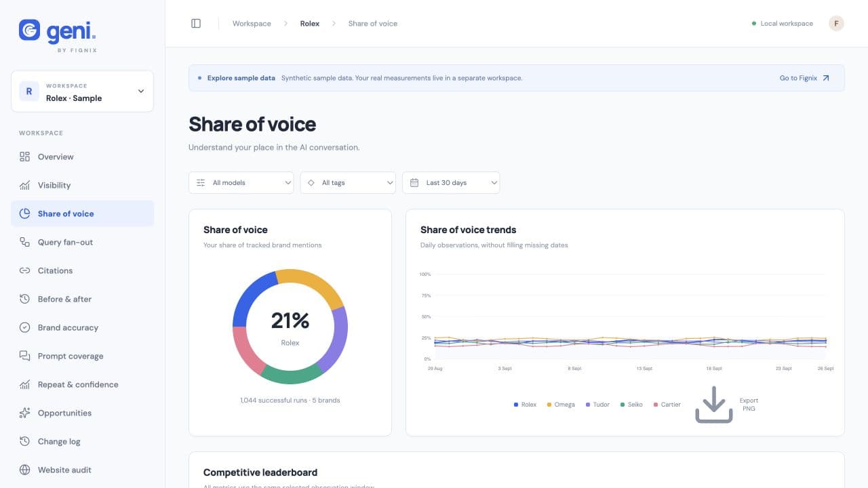Toggle the Omega legend series

point(561,405)
